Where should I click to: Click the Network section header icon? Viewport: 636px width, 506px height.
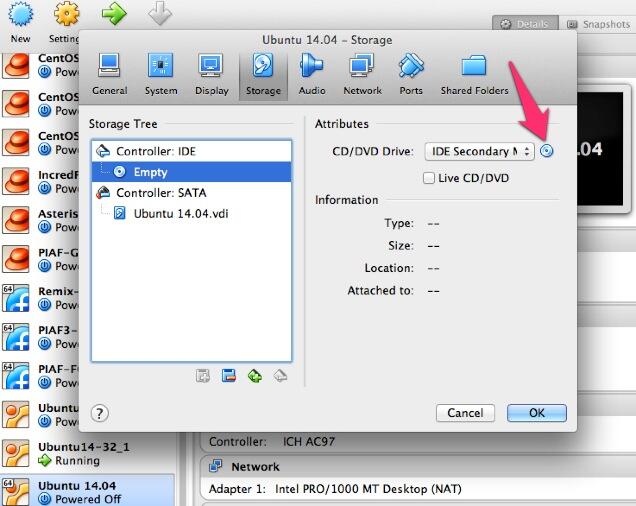215,466
